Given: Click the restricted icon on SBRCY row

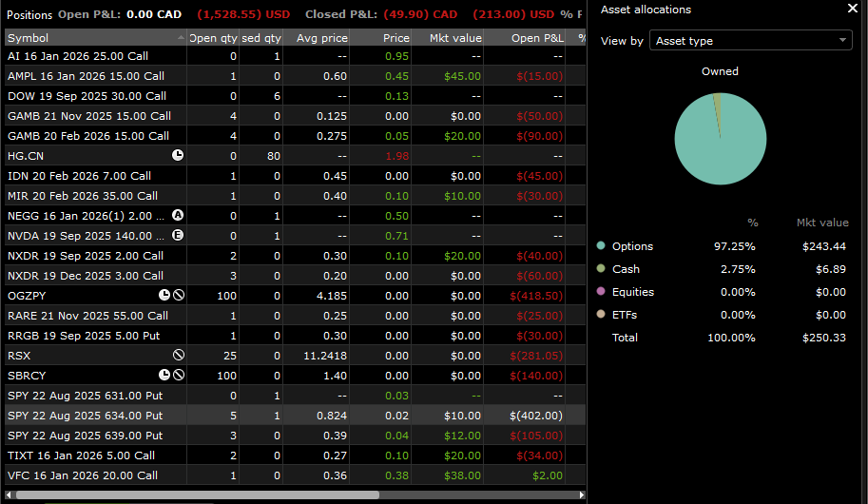Looking at the screenshot, I should coord(178,375).
